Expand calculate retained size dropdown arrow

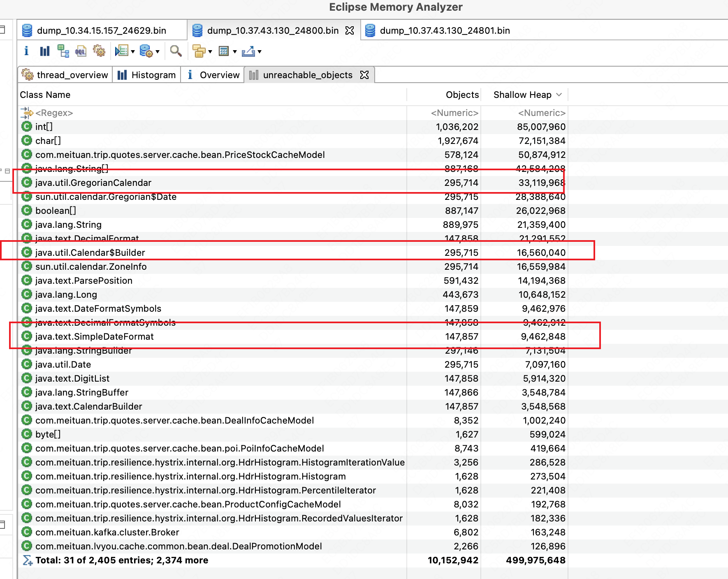pyautogui.click(x=234, y=52)
